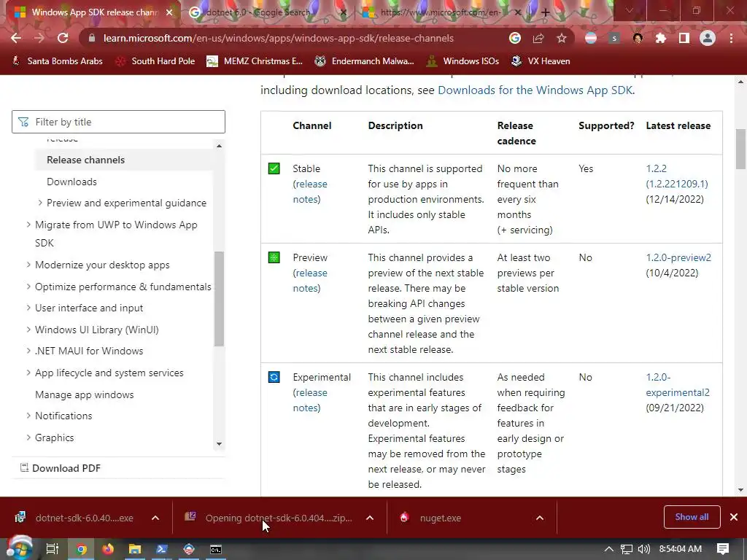Open Downloads for the Windows App SDK link
Image resolution: width=747 pixels, height=560 pixels.
pyautogui.click(x=535, y=90)
